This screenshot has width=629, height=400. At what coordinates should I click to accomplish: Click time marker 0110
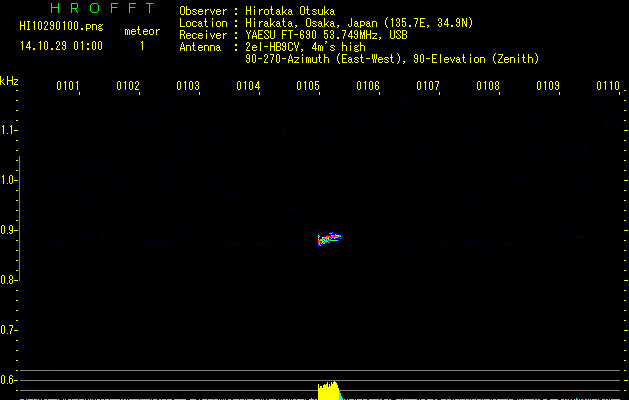click(608, 86)
